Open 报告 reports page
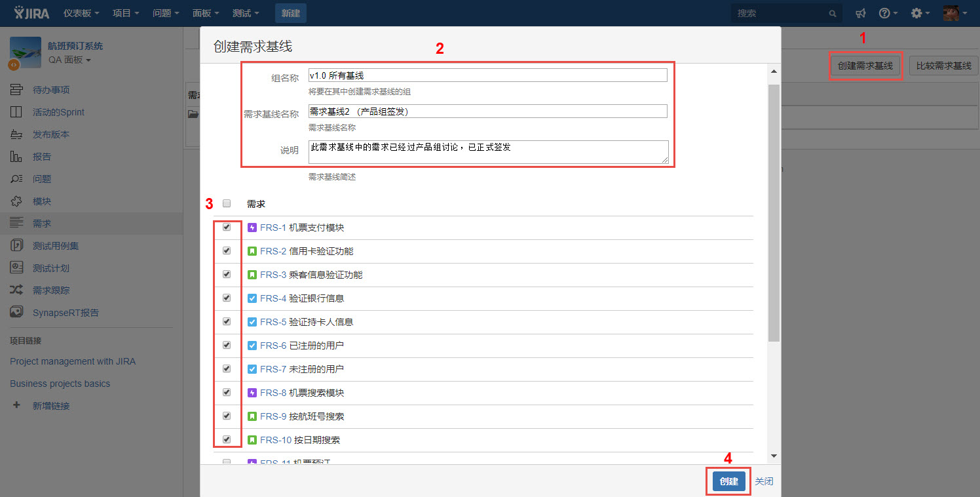This screenshot has width=980, height=497. tap(42, 157)
